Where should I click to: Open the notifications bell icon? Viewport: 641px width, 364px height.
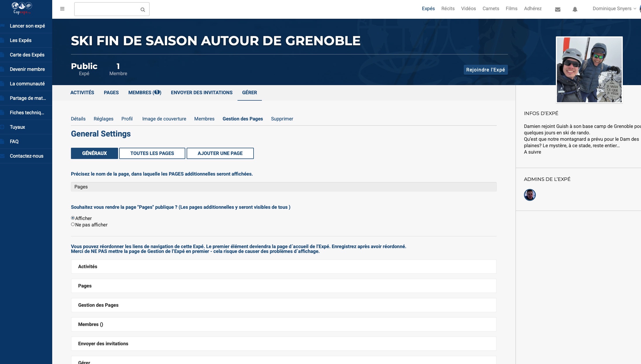click(x=575, y=9)
